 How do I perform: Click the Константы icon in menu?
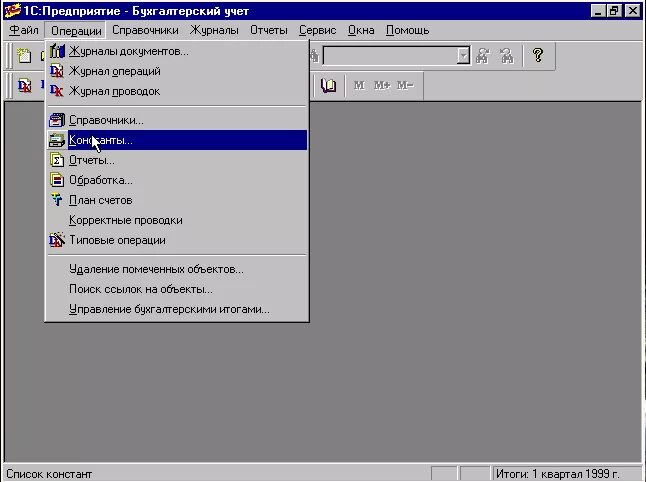(57, 140)
